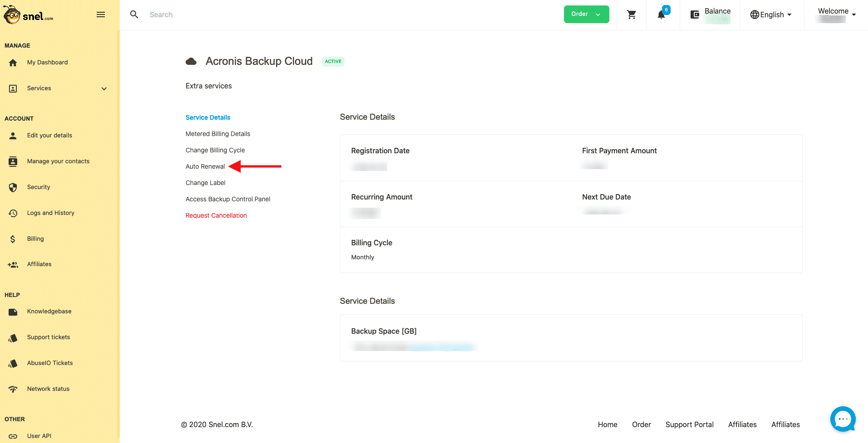Click the ACTIVE status badge
The image size is (868, 443).
click(333, 62)
